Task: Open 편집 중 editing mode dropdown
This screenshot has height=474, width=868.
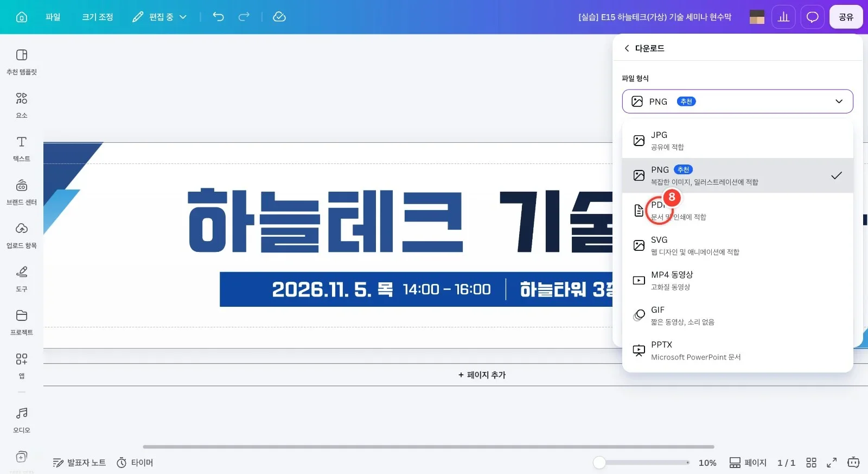Action: 159,17
